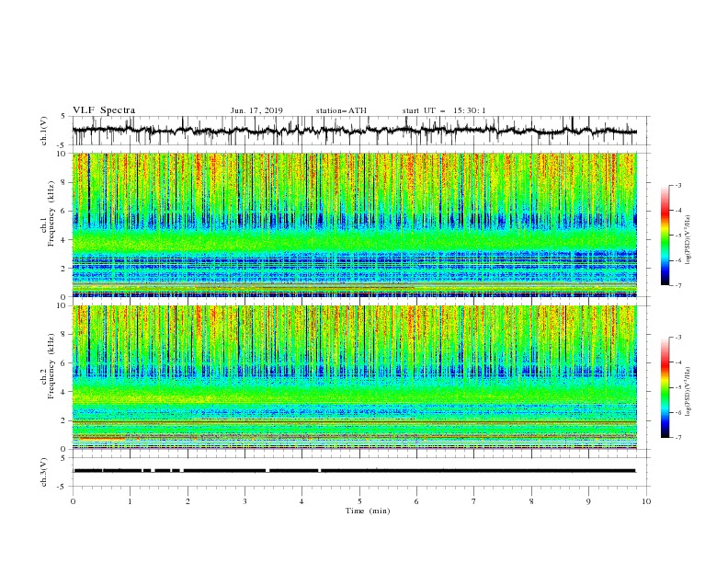Click the "-3" tick on ch.2 colorbar
728x563 pixels.
678,338
